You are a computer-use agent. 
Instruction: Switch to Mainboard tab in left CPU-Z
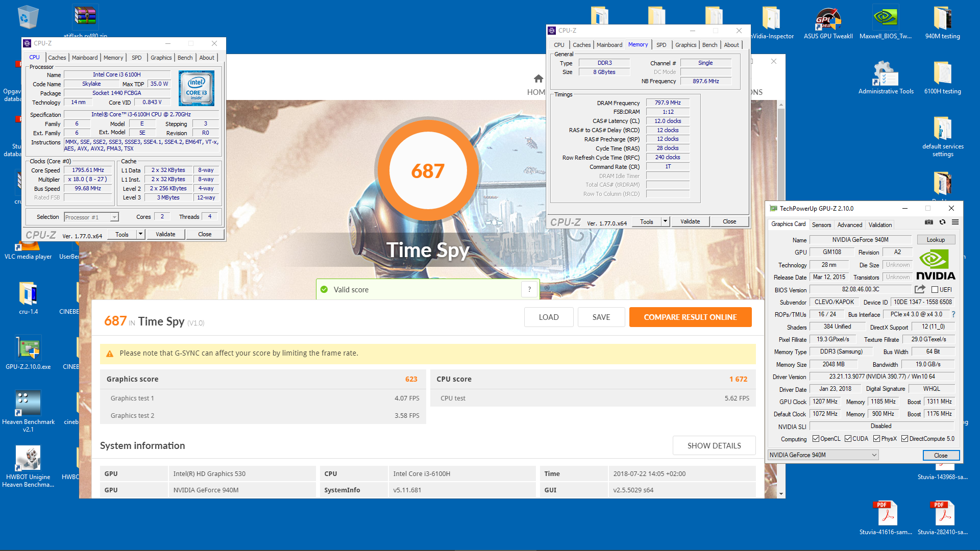click(x=85, y=58)
